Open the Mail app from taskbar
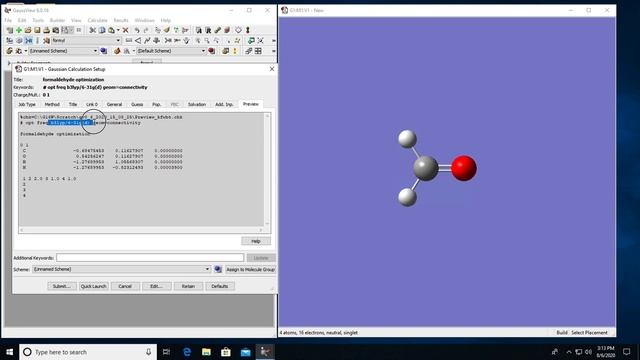640x360 pixels. coord(245,351)
